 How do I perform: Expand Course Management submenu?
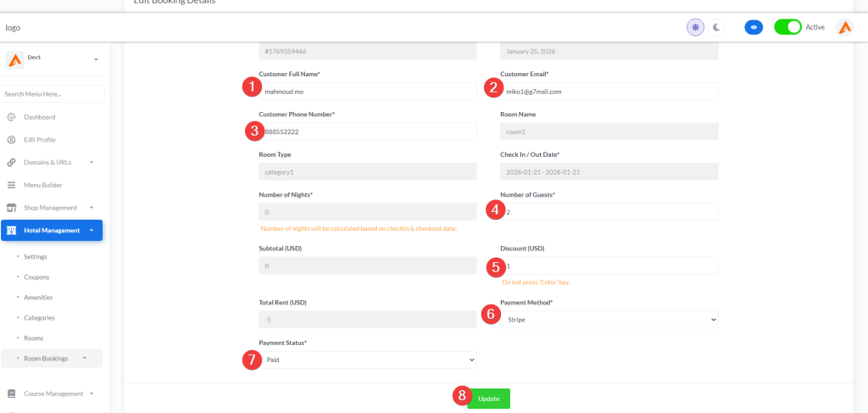(x=91, y=393)
